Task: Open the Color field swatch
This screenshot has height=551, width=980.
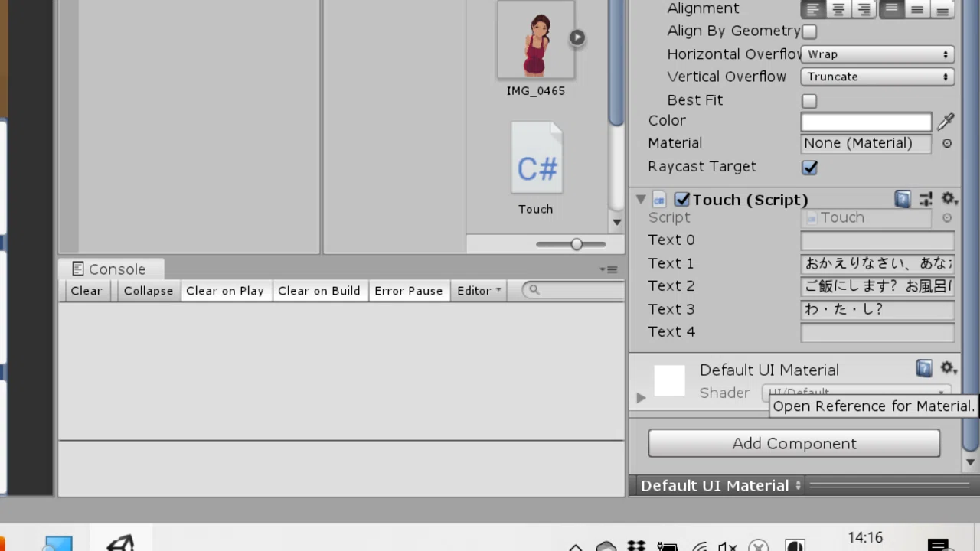Action: [x=866, y=122]
